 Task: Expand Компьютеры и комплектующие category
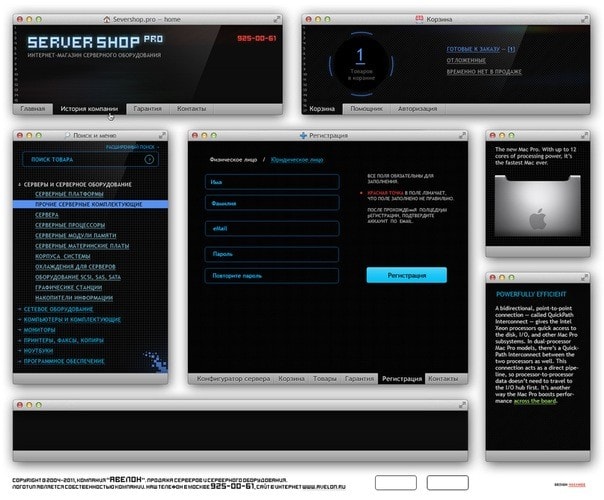19,320
